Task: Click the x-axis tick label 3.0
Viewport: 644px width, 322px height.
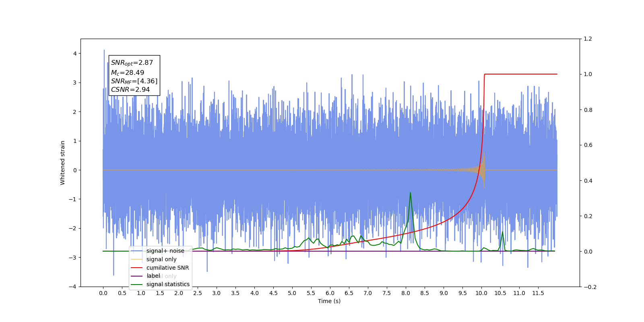Action: pyautogui.click(x=217, y=293)
